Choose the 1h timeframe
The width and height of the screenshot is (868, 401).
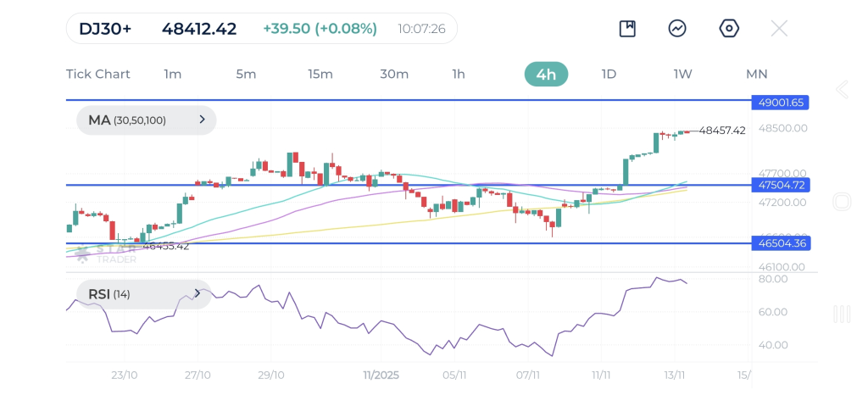click(x=459, y=74)
